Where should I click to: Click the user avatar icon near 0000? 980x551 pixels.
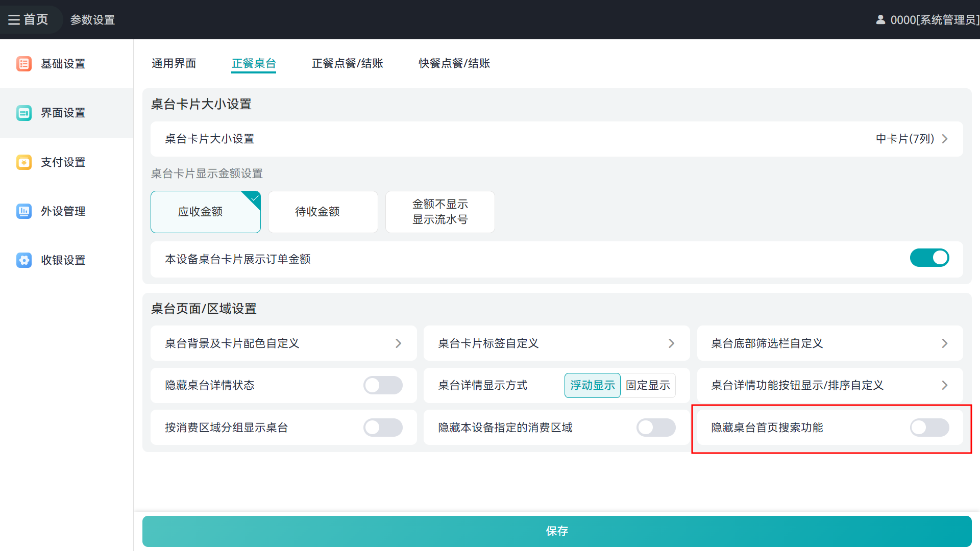[880, 20]
